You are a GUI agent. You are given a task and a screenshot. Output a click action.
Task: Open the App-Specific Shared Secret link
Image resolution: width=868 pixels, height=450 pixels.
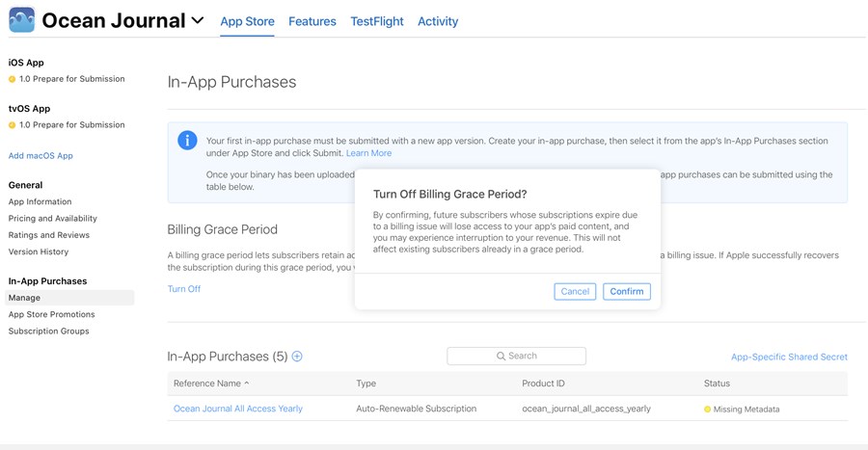pos(789,357)
